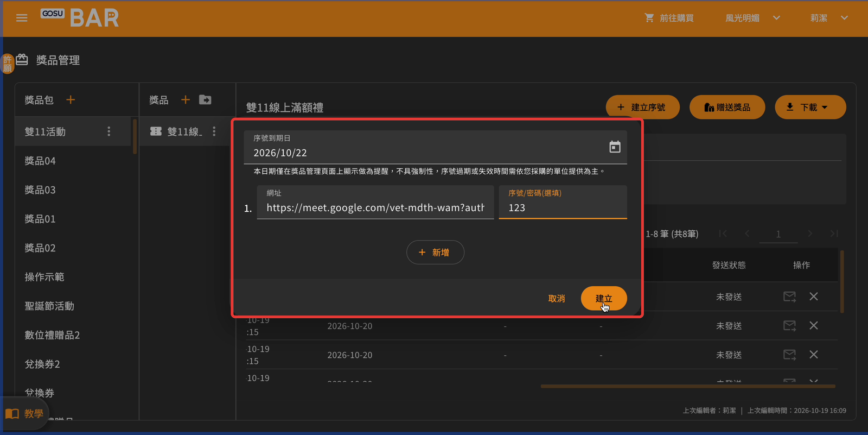Click the 序號/密碼 input field

coord(563,202)
